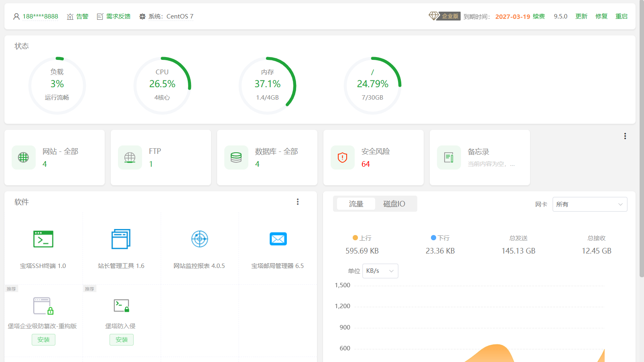Screen dimensions: 644x362
Task: Install 堡塔企业级防篡改-重构版 via 安装 button
Action: (x=44, y=340)
